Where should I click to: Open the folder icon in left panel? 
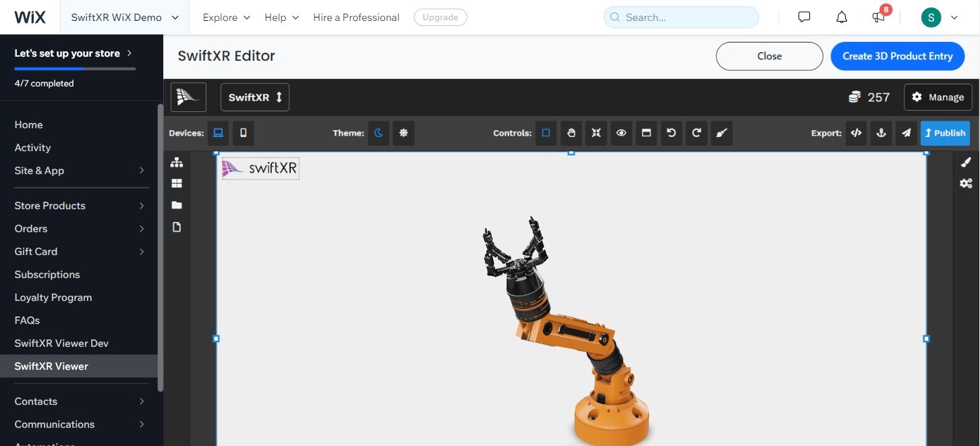coord(177,205)
